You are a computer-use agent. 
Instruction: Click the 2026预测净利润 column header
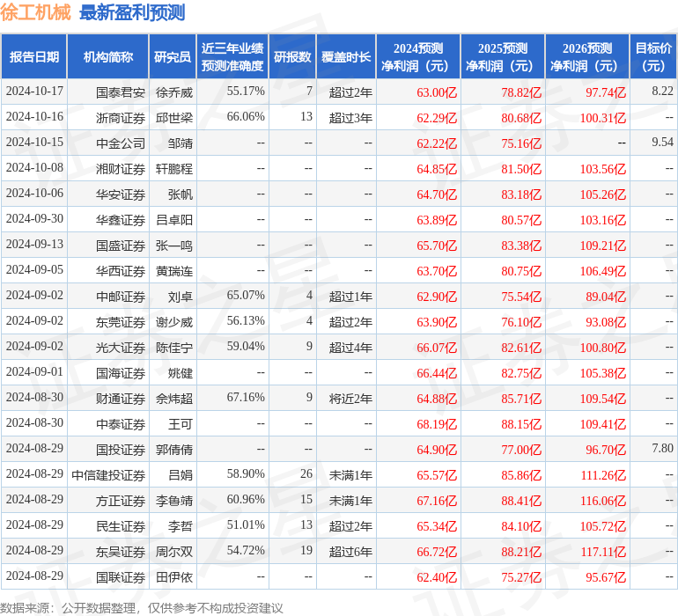[587, 56]
